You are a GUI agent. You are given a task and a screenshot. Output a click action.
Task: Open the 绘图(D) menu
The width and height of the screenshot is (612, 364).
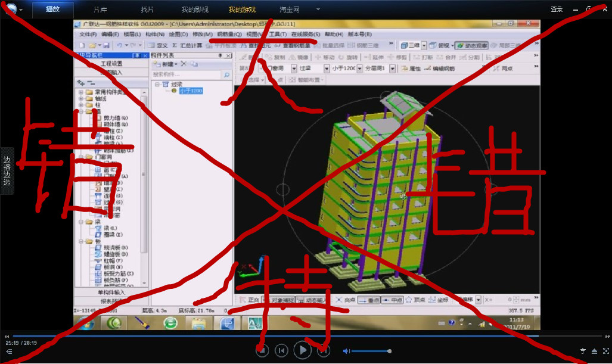[178, 35]
